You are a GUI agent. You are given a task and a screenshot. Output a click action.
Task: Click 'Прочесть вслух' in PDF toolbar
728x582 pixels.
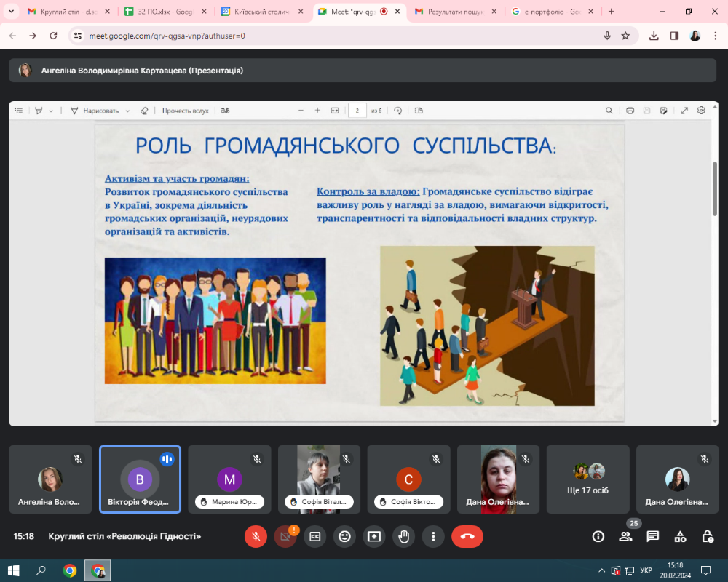click(185, 111)
